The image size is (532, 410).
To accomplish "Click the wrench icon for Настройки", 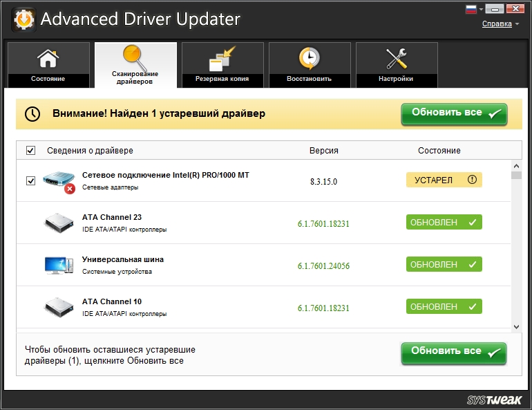I will (x=396, y=59).
